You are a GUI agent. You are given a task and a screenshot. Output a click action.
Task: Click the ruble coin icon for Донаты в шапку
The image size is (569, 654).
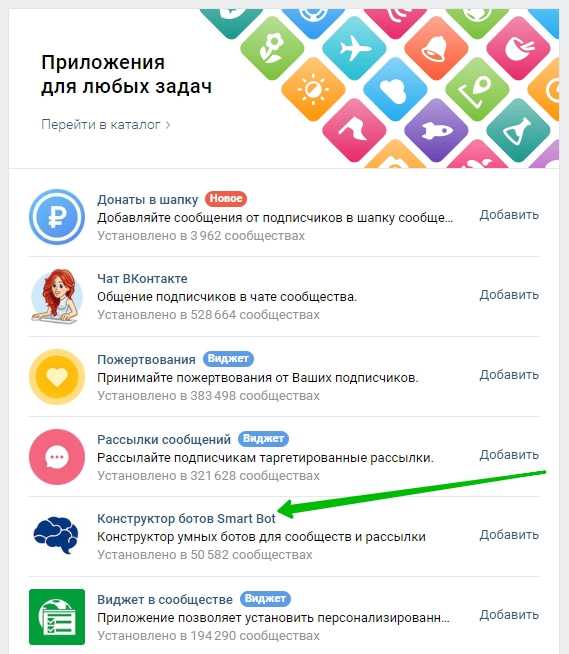tap(57, 217)
